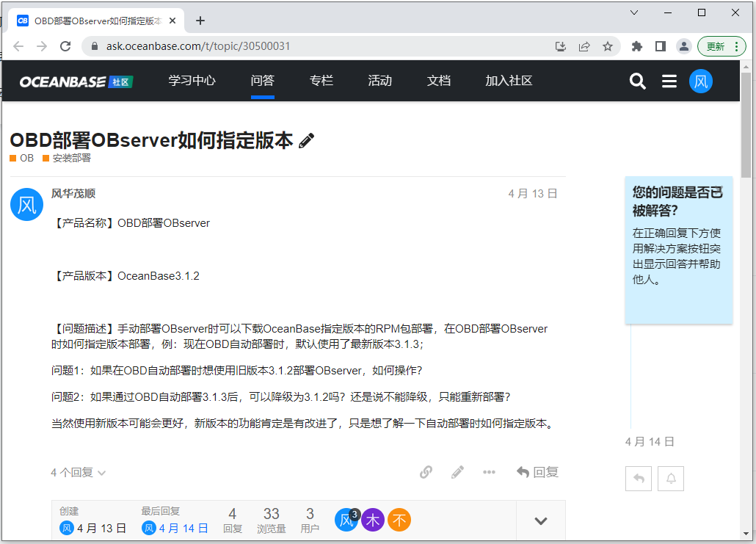Click the browser back arrow
The image size is (756, 544).
pyautogui.click(x=18, y=46)
